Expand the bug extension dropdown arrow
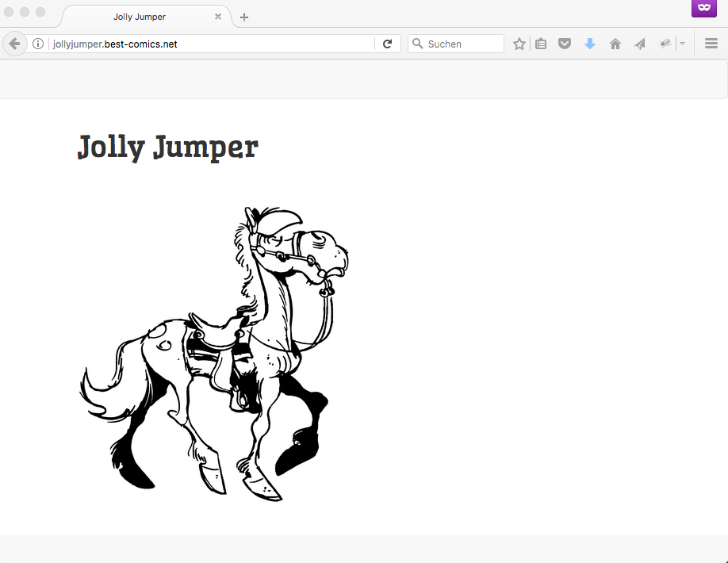Viewport: 728px width, 563px height. 682,44
